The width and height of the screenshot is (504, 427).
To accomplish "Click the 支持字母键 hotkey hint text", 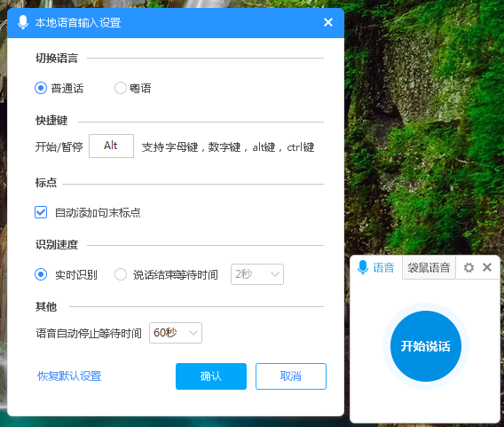I will point(228,147).
